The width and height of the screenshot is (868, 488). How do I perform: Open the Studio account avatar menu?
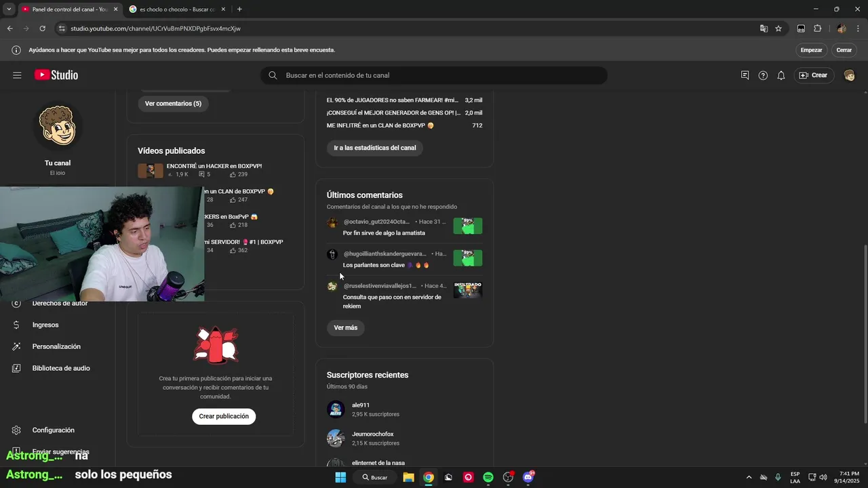coord(849,75)
